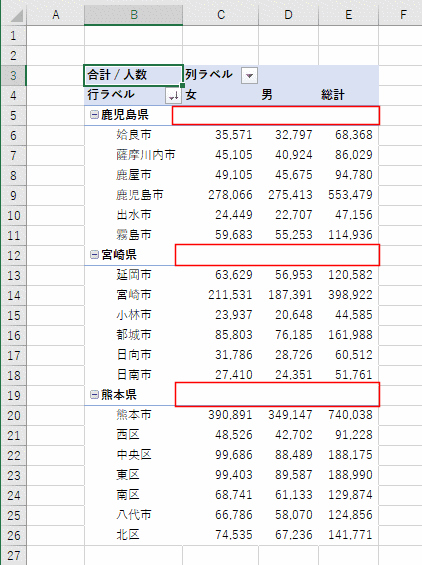Select the 合計 / 人数 cell
The height and width of the screenshot is (565, 422).
tap(133, 75)
